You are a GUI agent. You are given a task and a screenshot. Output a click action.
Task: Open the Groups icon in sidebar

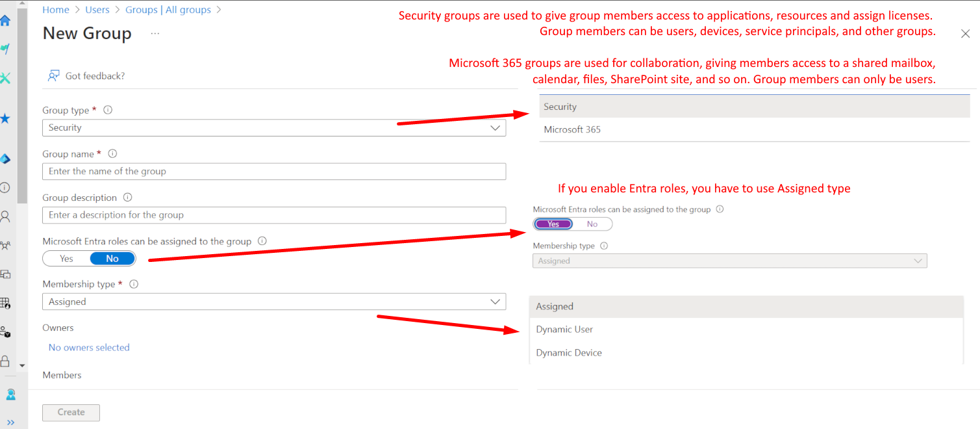(5, 246)
